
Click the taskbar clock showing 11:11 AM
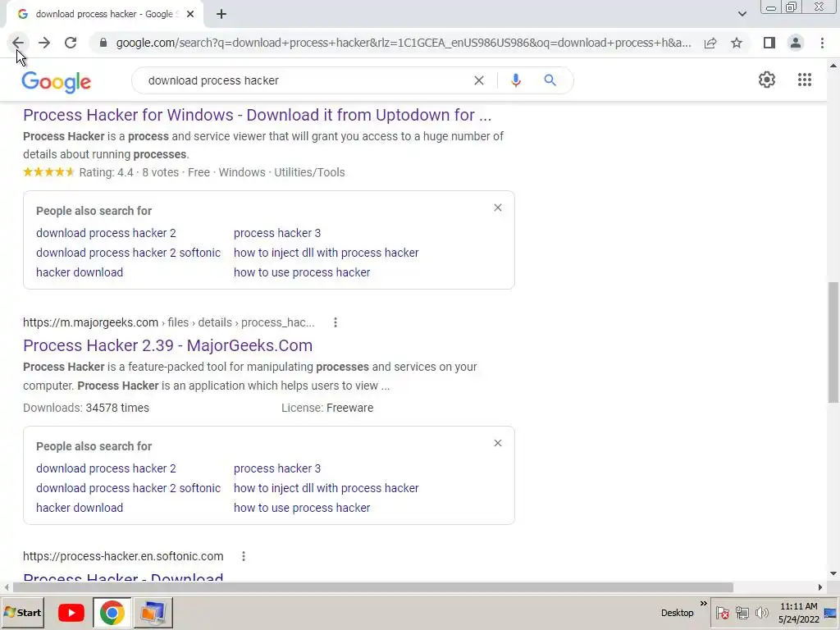[x=799, y=613]
